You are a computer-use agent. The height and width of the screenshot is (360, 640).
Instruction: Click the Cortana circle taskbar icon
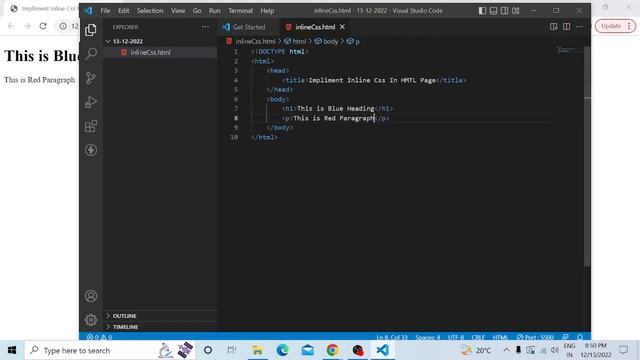pyautogui.click(x=208, y=350)
